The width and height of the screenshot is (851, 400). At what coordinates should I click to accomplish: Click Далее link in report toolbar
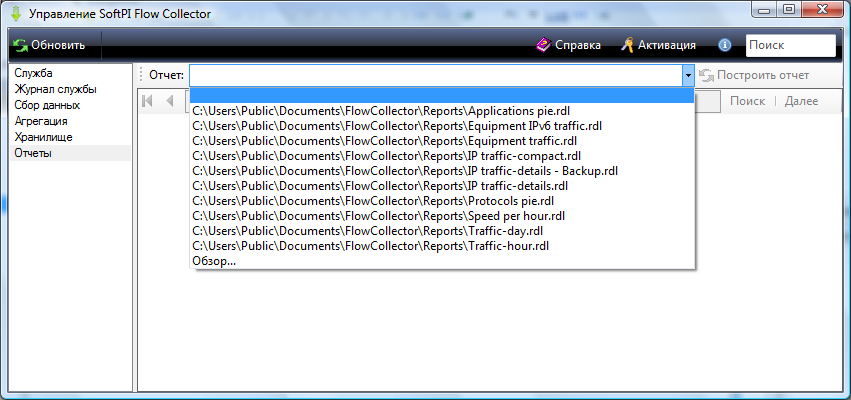pyautogui.click(x=802, y=101)
